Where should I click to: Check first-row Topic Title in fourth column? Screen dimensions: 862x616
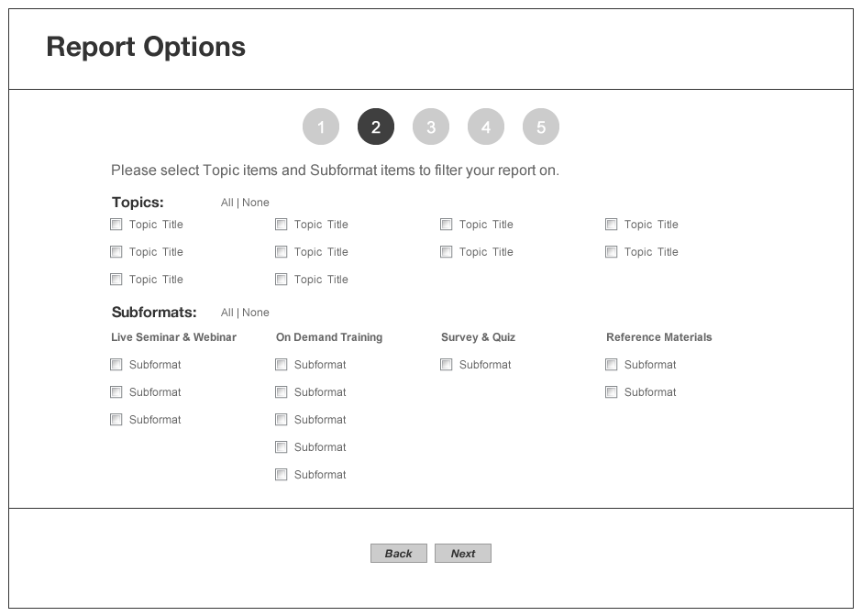pos(612,225)
